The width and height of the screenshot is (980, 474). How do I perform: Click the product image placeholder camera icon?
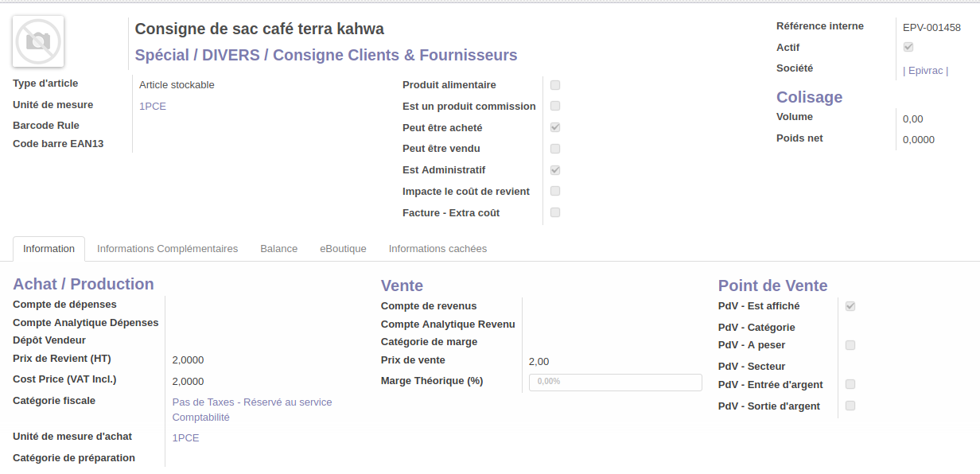(38, 41)
